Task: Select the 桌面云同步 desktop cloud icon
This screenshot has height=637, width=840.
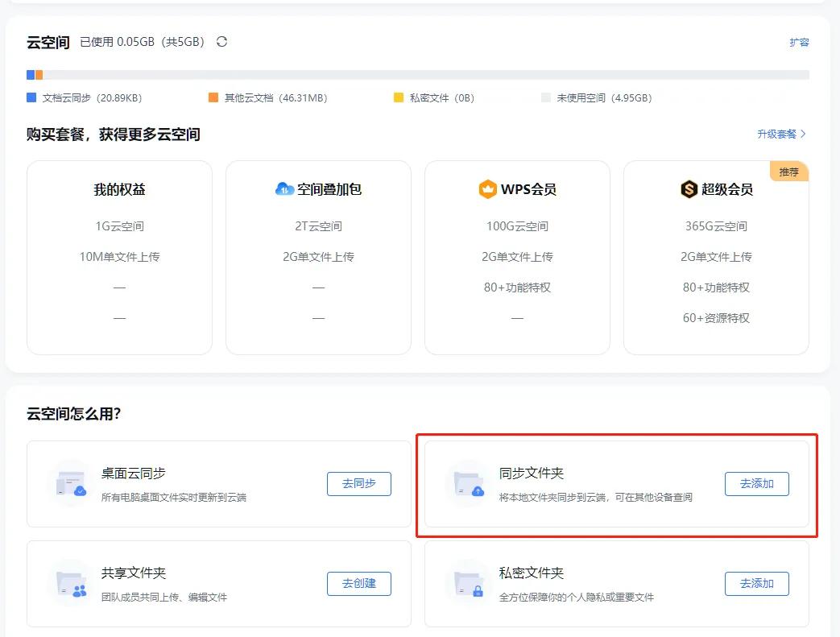Action: (68, 483)
